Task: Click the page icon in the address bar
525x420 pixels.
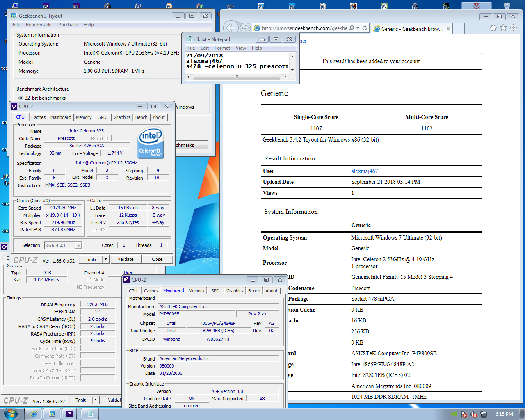Action: (x=257, y=28)
